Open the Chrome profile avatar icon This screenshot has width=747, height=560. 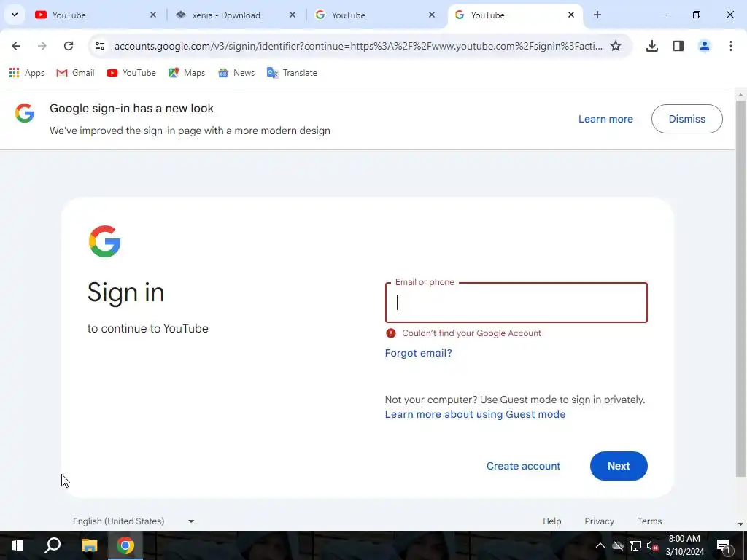point(704,46)
